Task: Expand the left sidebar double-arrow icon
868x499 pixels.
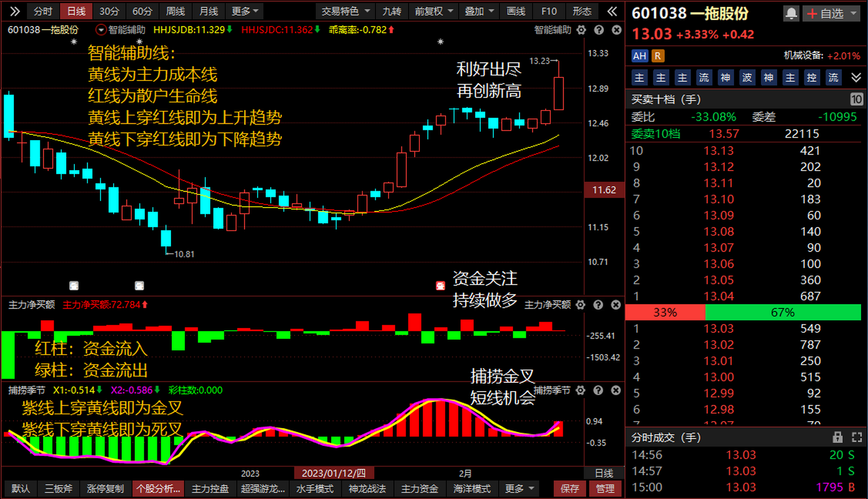Action: click(x=14, y=11)
